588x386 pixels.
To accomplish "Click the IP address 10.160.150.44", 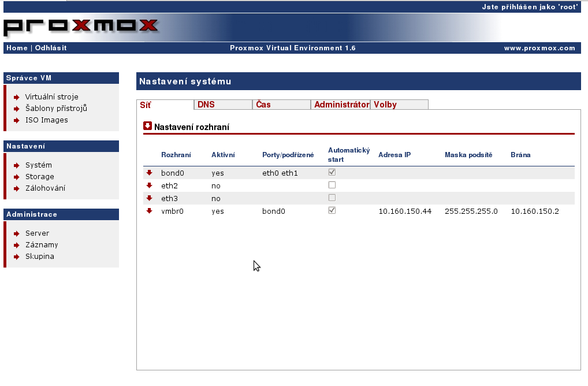I will point(405,211).
